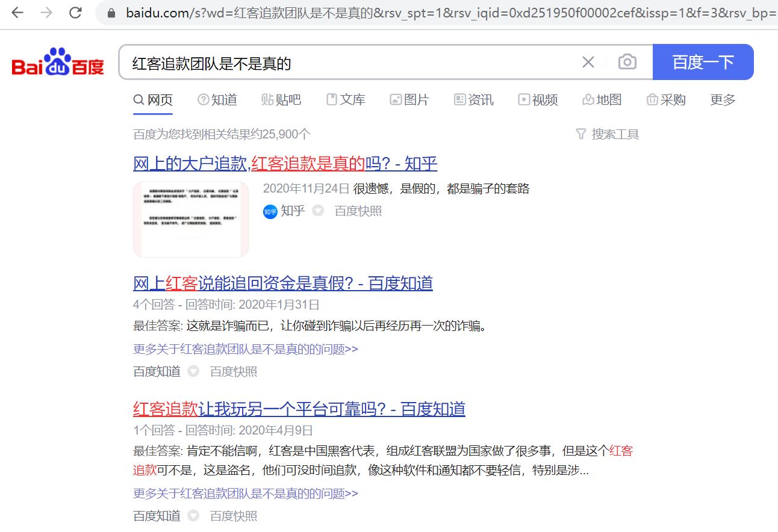Image resolution: width=778 pixels, height=532 pixels.
Task: Open 百度快照 for the Zhihu result
Action: pyautogui.click(x=358, y=211)
